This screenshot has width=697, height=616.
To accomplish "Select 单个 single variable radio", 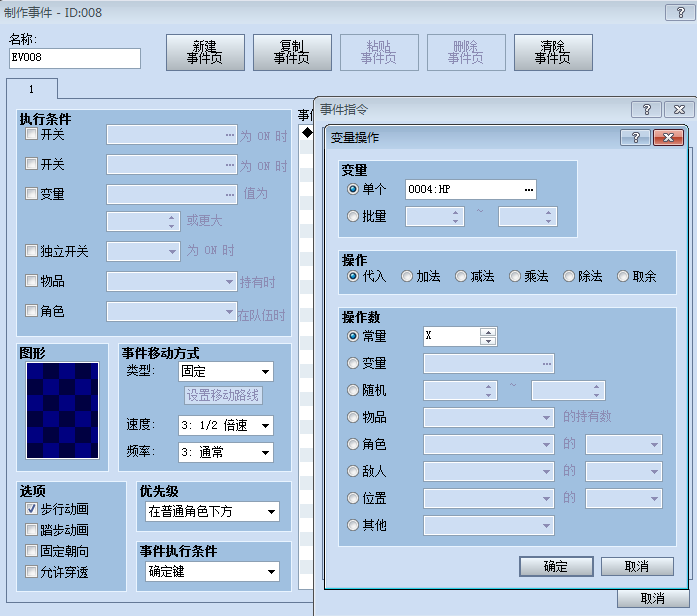I will (x=353, y=189).
